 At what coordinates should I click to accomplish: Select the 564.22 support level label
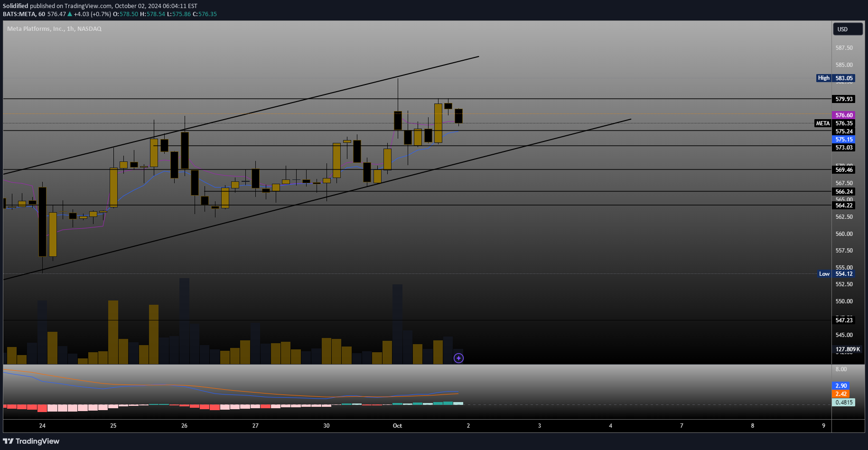(x=844, y=206)
